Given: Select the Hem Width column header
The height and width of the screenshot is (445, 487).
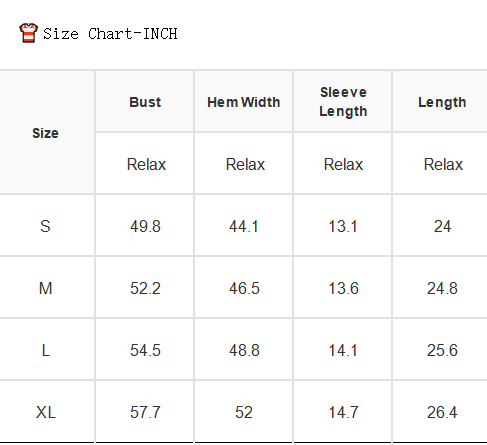Looking at the screenshot, I should coord(244,102).
